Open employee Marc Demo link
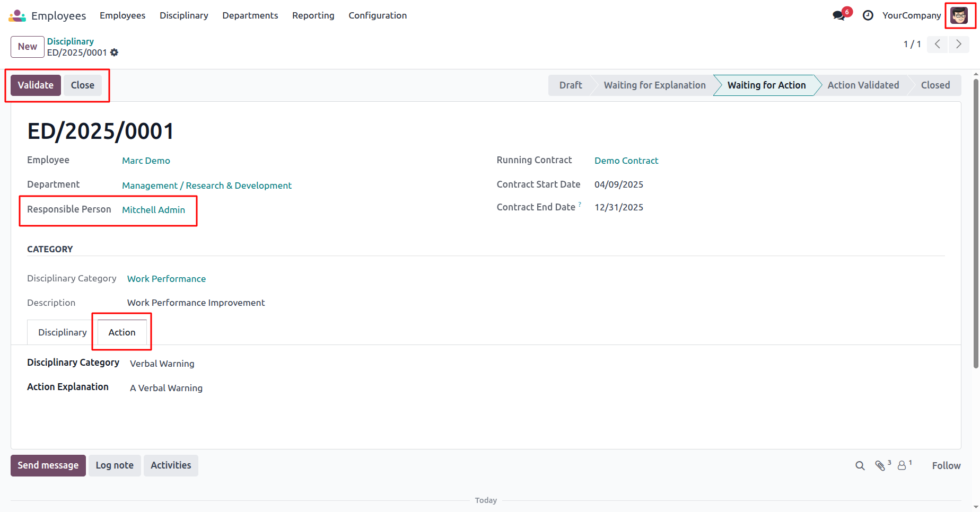Image resolution: width=980 pixels, height=512 pixels. pyautogui.click(x=146, y=161)
